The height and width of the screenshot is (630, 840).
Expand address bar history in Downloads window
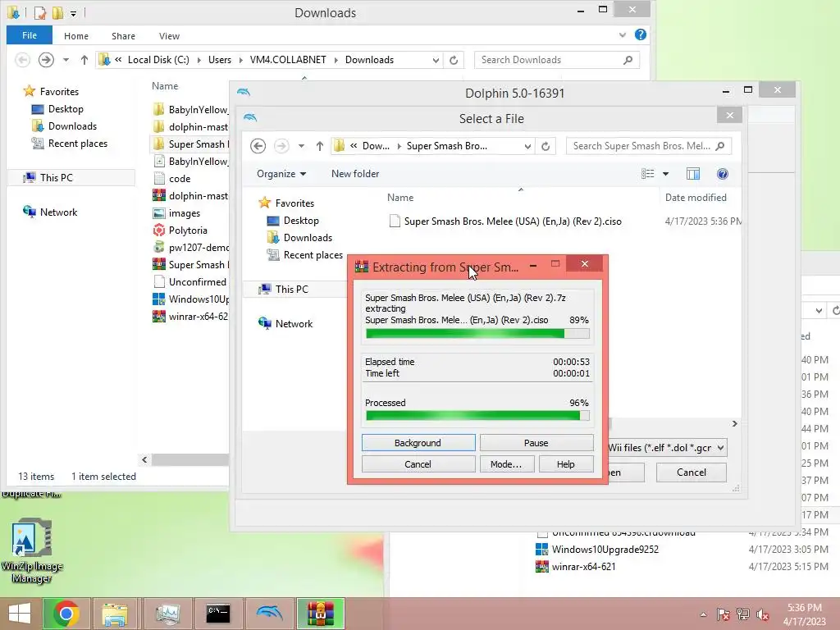[436, 60]
